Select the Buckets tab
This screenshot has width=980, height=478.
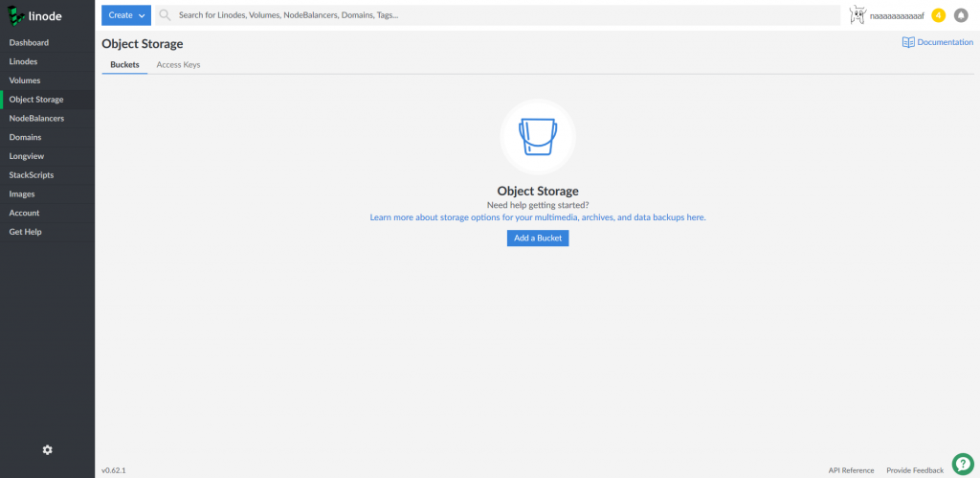point(124,64)
